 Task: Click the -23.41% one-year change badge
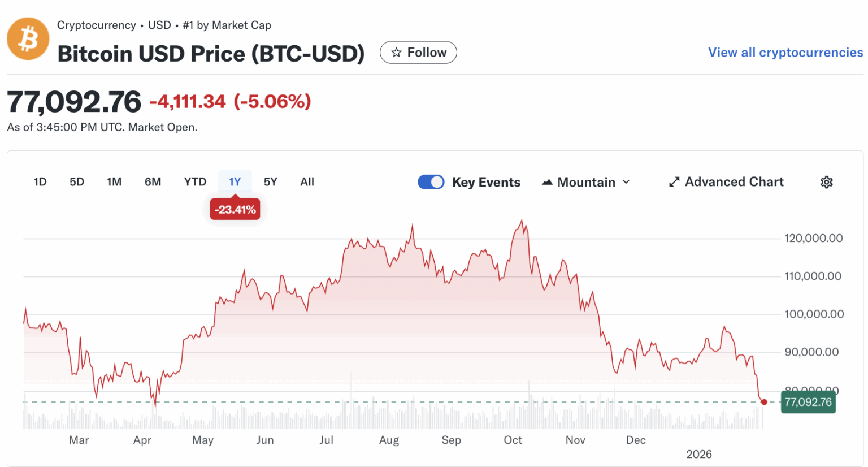(235, 210)
